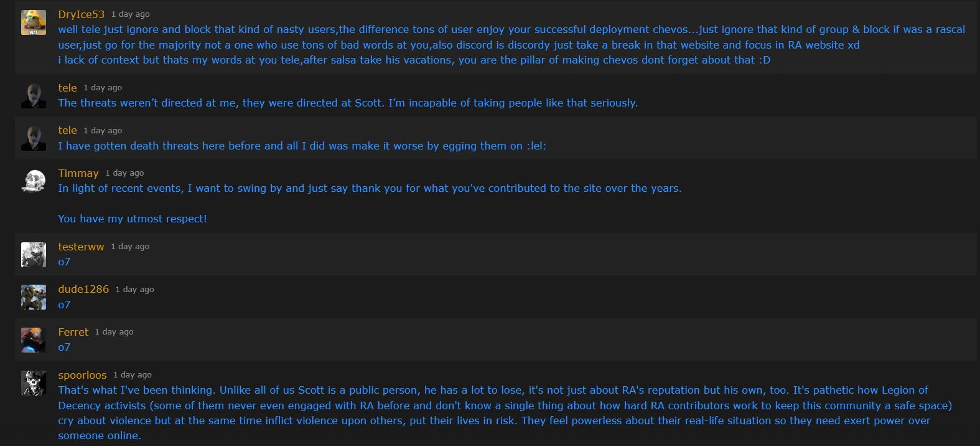Viewport: 980px width, 446px height.
Task: Open spoorloos's profile via username
Action: 83,375
